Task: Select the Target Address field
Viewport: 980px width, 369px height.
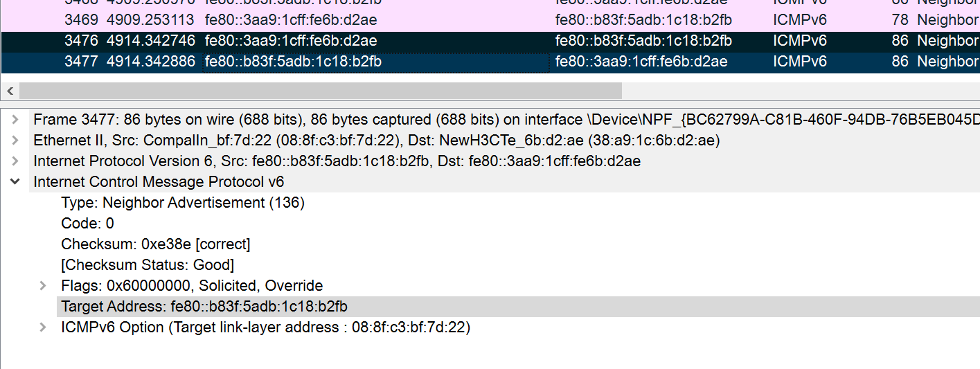Action: point(204,307)
